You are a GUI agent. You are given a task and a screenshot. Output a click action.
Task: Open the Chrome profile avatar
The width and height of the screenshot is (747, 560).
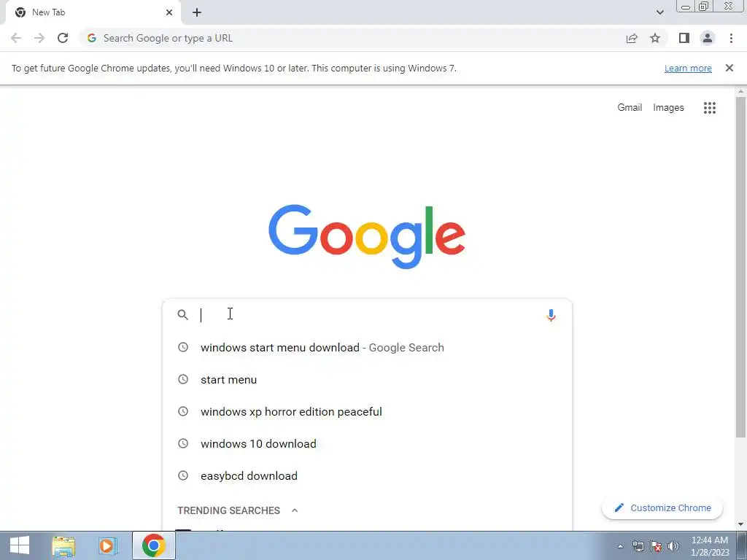(x=708, y=38)
